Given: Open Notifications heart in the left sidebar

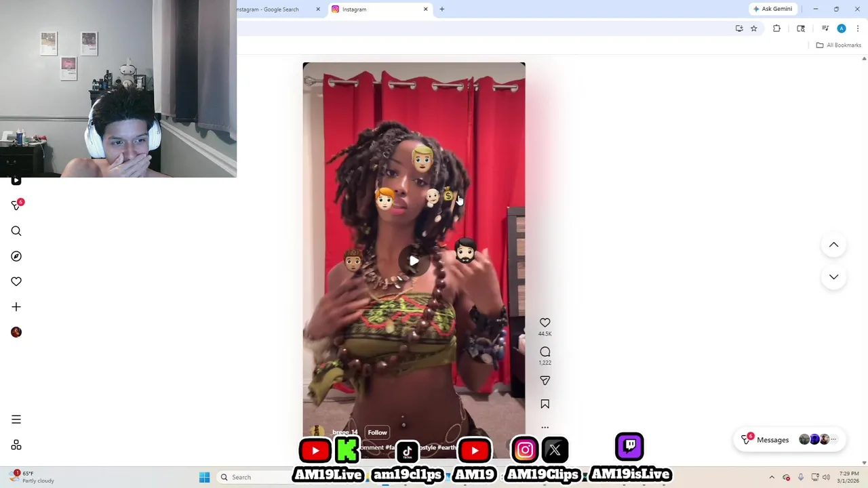Looking at the screenshot, I should [16, 281].
